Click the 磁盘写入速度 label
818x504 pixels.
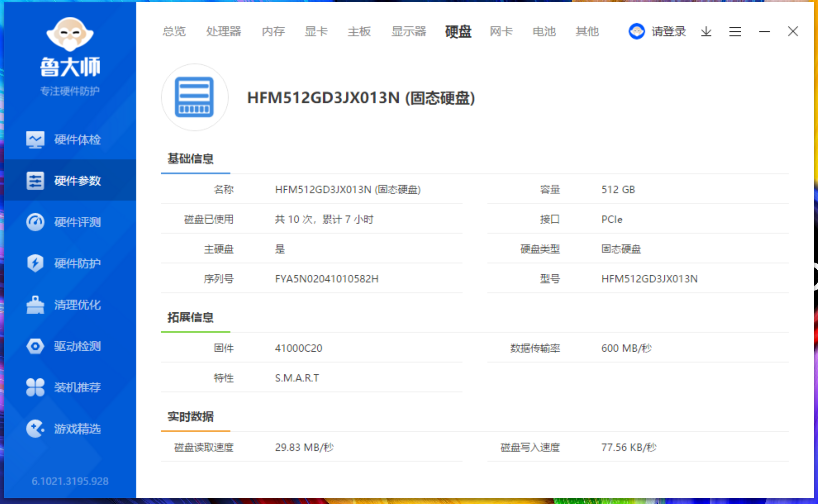click(530, 447)
